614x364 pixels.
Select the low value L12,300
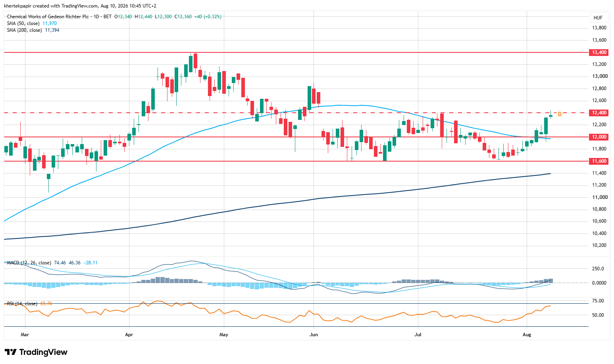coord(163,17)
